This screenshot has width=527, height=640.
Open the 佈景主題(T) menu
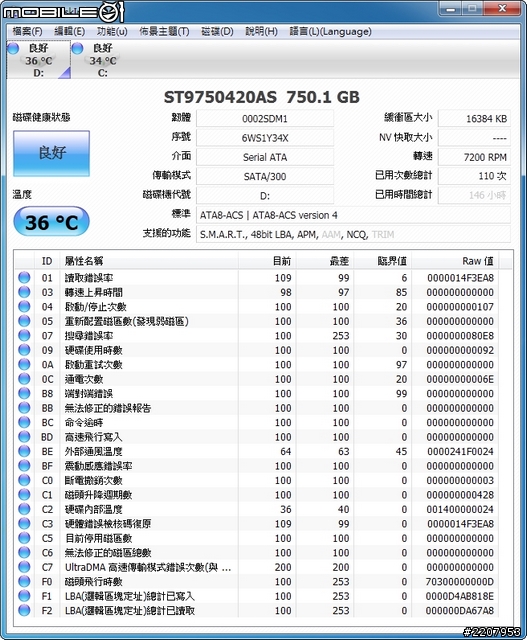click(165, 31)
